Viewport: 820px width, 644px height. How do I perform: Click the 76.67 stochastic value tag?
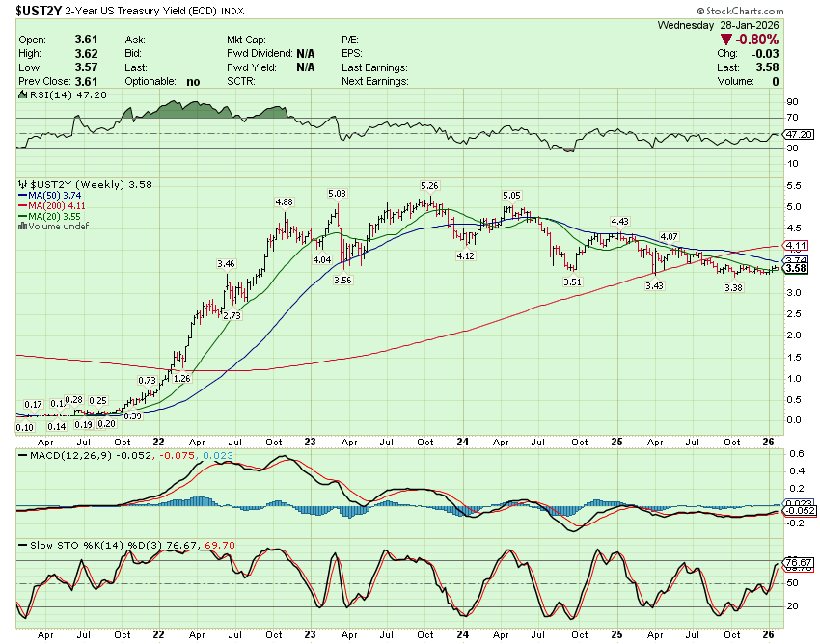795,562
